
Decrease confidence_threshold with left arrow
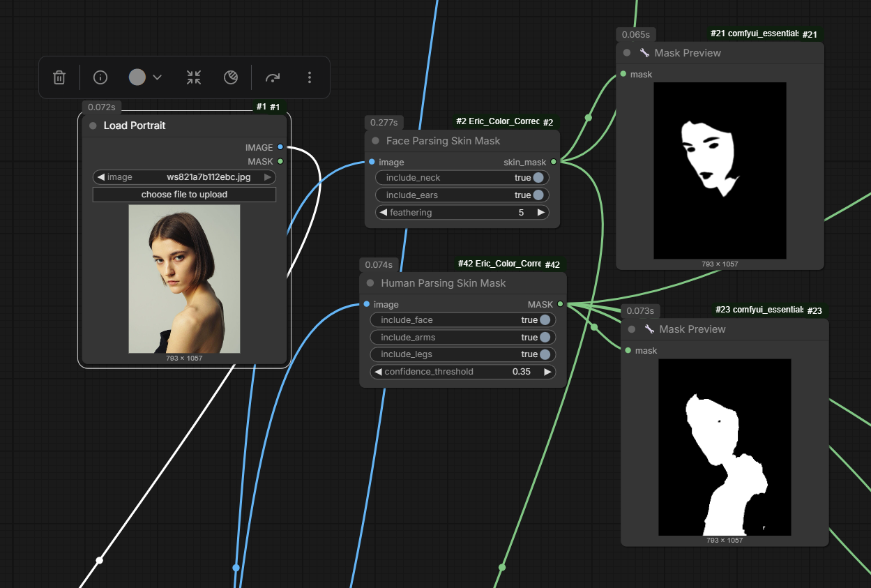(378, 372)
